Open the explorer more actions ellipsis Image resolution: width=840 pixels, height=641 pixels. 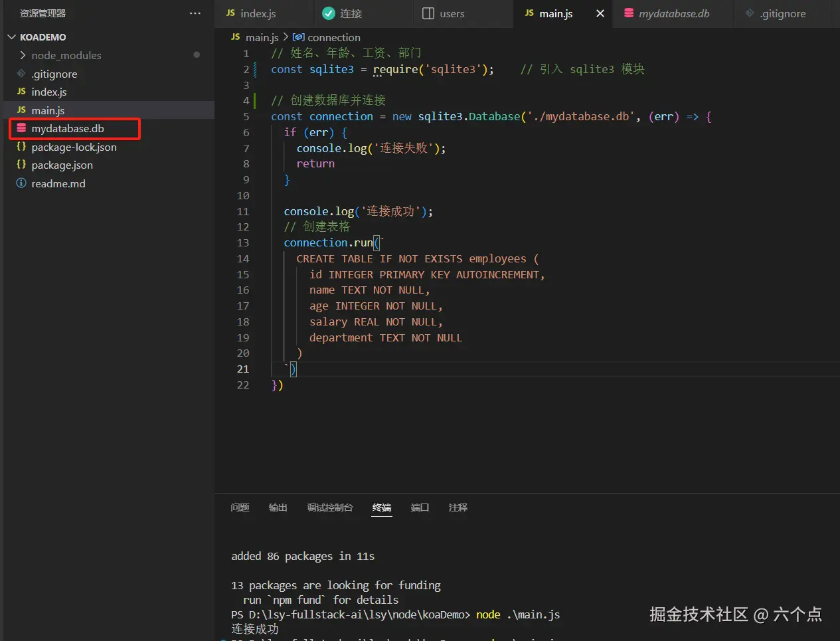(195, 13)
